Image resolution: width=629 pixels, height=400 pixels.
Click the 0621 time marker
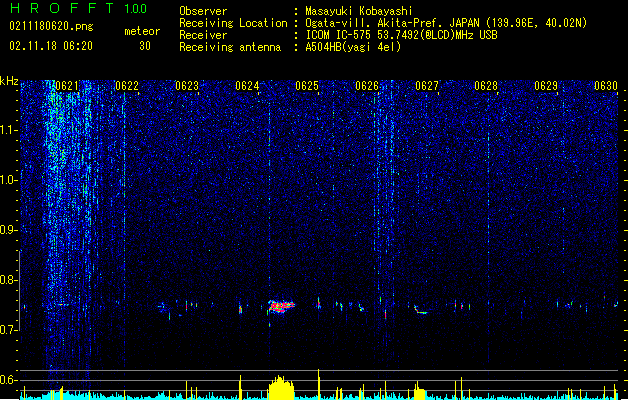67,86
